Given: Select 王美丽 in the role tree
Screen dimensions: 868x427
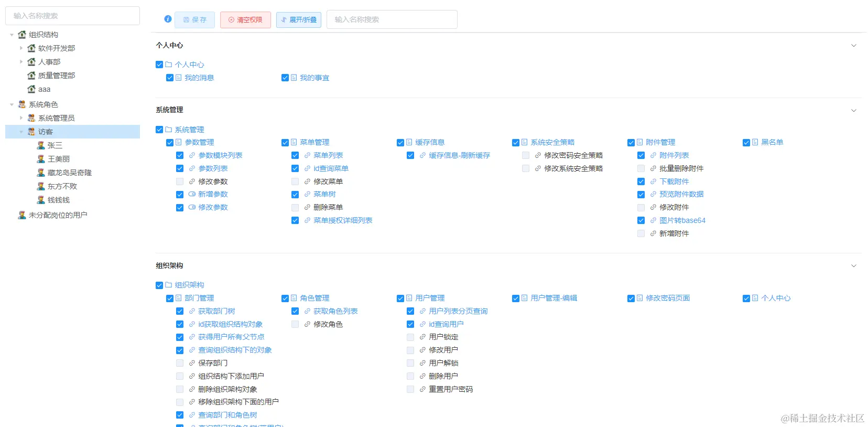Looking at the screenshot, I should 59,159.
